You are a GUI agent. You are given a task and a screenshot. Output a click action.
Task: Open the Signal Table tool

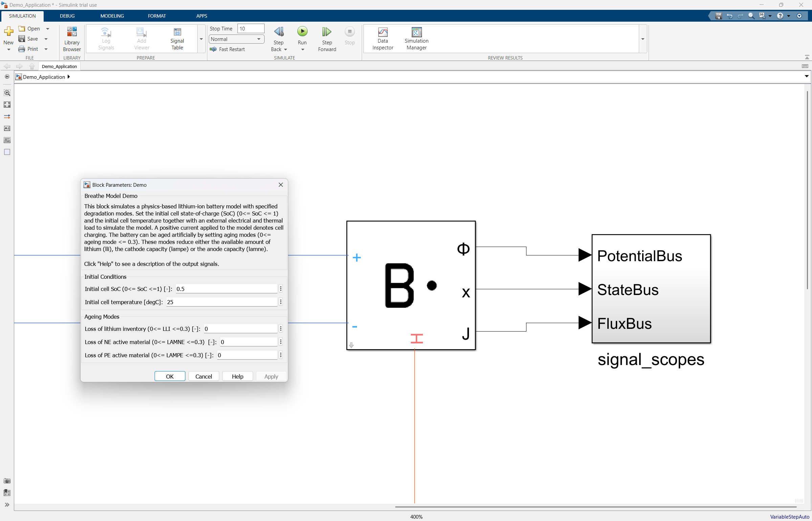tap(177, 39)
